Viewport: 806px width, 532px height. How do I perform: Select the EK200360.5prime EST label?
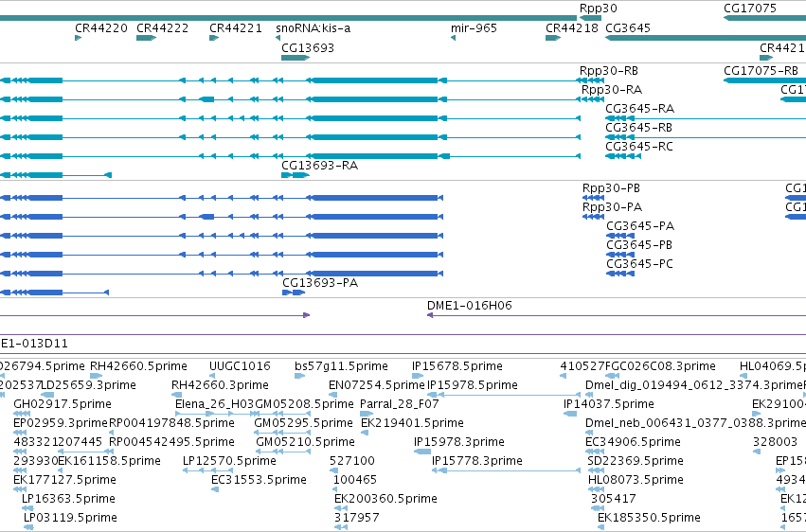click(385, 500)
